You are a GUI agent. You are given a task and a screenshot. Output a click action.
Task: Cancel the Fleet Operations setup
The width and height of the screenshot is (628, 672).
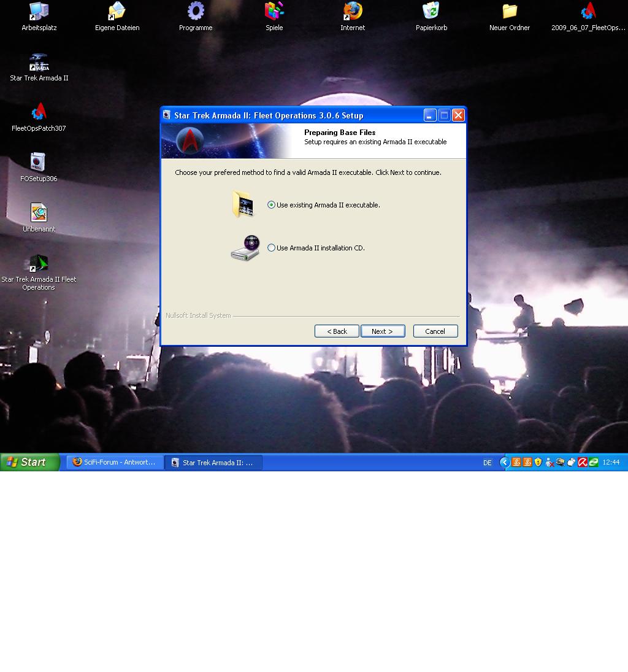(435, 331)
